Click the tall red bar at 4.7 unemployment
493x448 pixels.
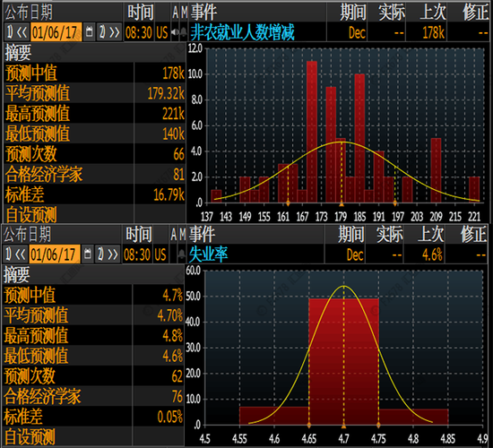click(343, 362)
